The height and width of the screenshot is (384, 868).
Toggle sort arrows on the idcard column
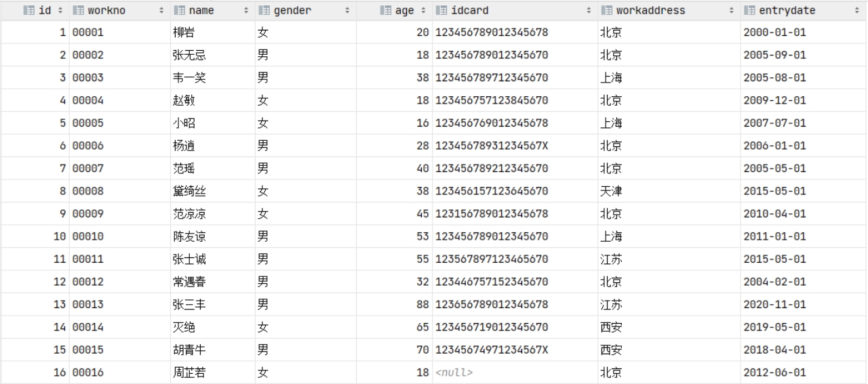(x=588, y=11)
